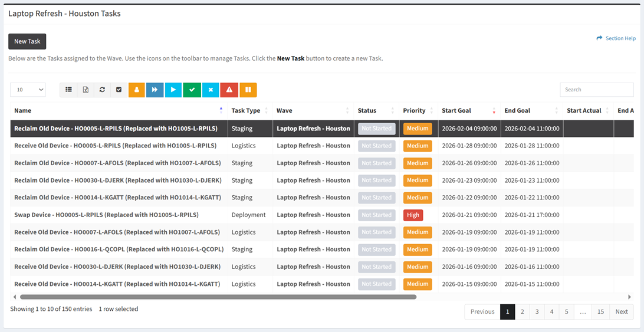Click the orange assign user icon

(136, 90)
